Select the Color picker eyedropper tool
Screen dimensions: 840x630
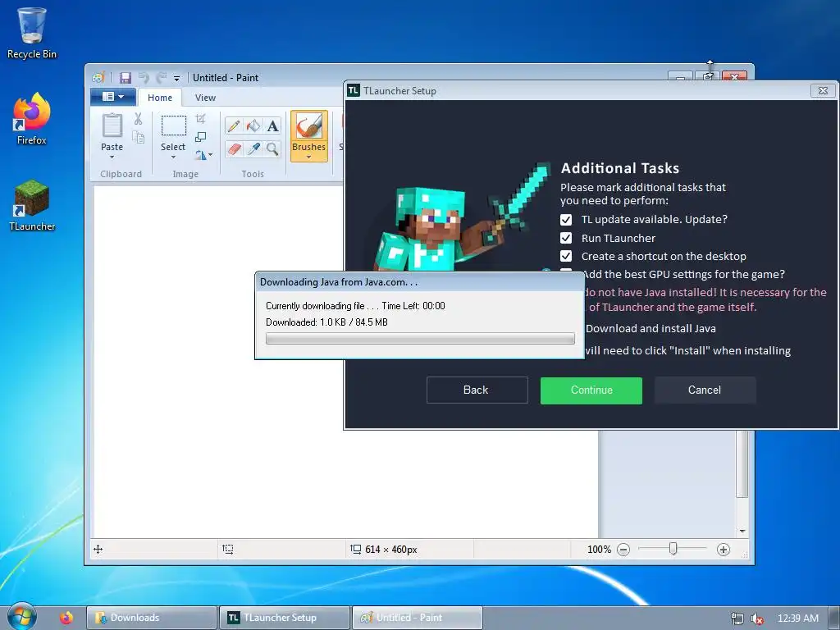pos(253,148)
